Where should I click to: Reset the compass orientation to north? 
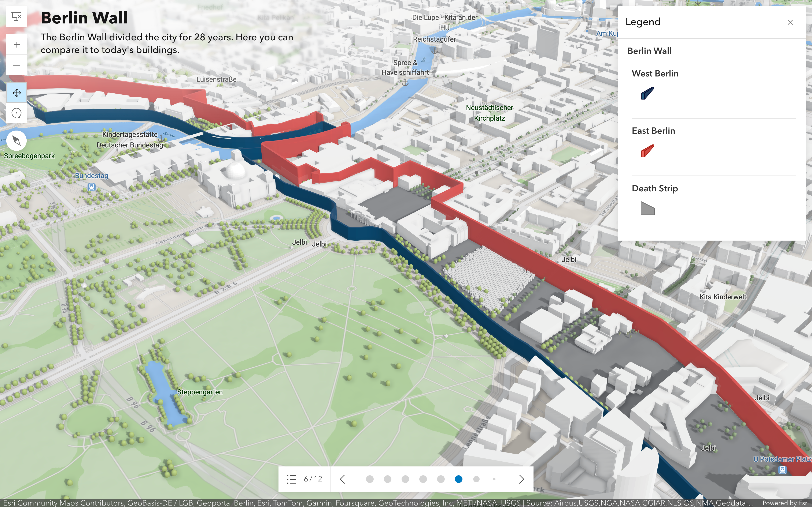(16, 141)
